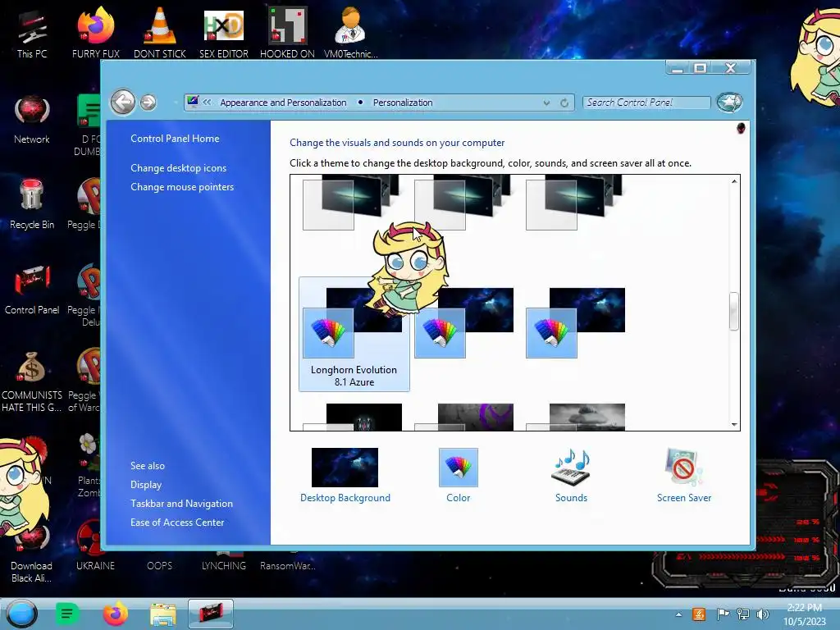Open Ease of Access Center link

pos(177,522)
